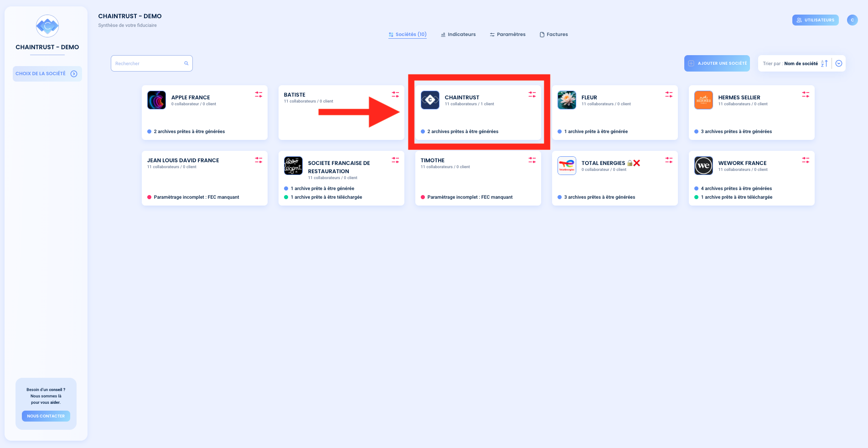Image resolution: width=868 pixels, height=448 pixels.
Task: Open settings icon on TIMOTHE card
Action: click(532, 160)
